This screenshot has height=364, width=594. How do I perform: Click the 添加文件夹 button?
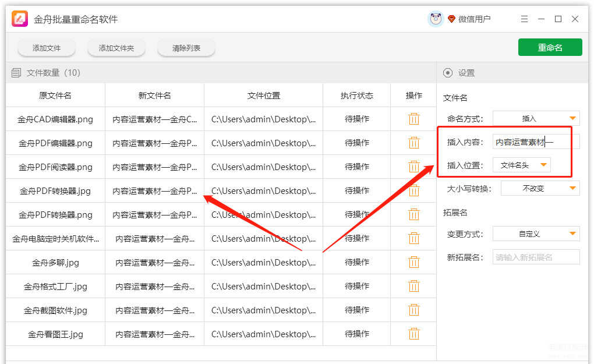(116, 48)
